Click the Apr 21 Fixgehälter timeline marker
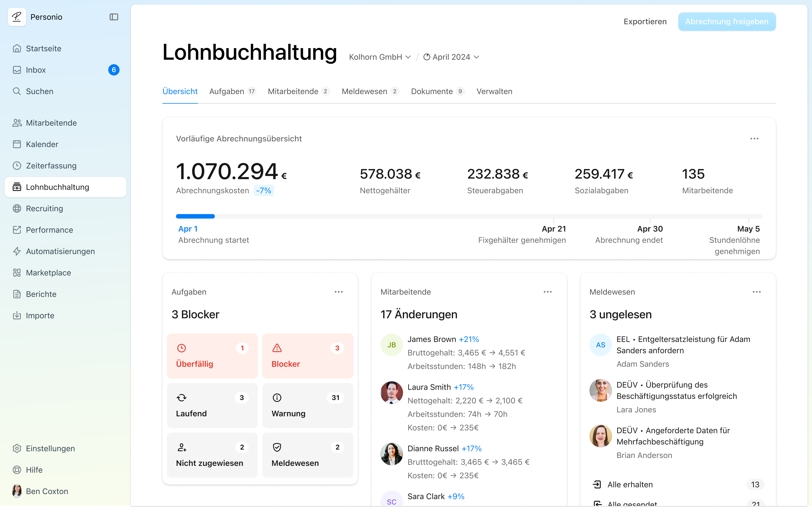 tap(554, 229)
